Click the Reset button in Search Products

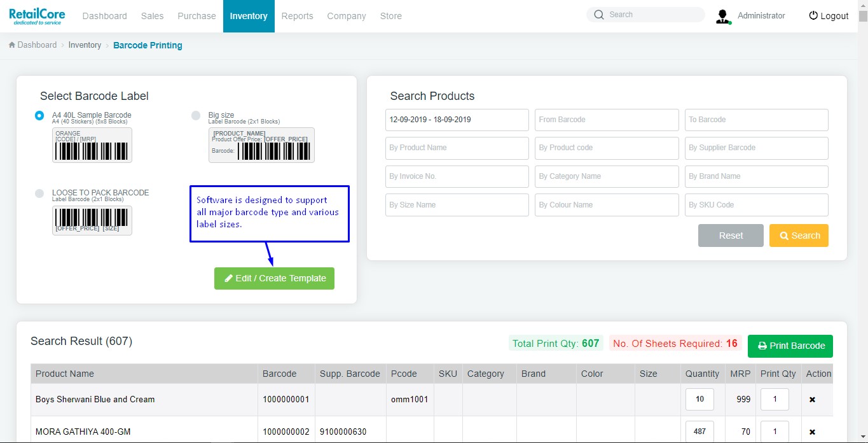(x=730, y=236)
